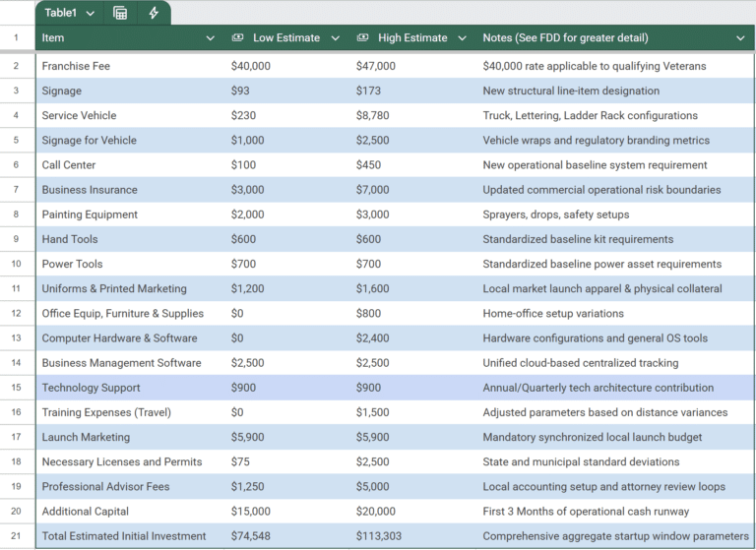Click the 'Uniforms & Printed Marketing' cell
The height and width of the screenshot is (550, 756).
point(130,288)
